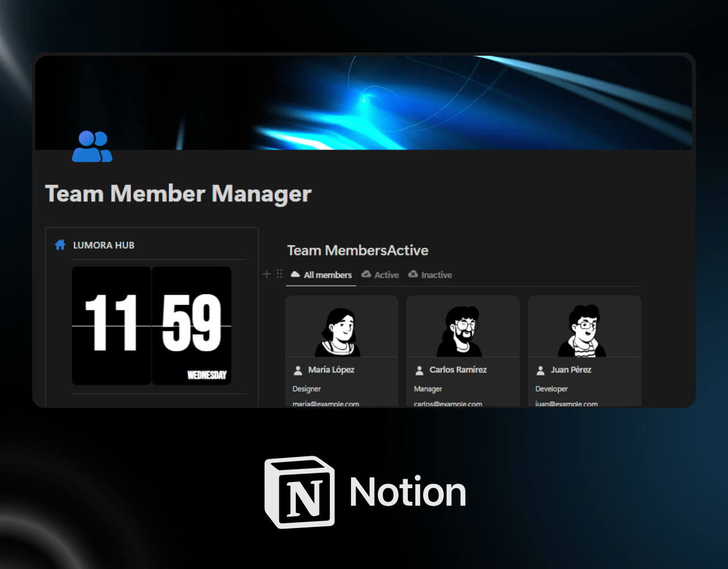This screenshot has height=569, width=728.
Task: Click the person icon next to Carlos Ramírez
Action: click(419, 370)
